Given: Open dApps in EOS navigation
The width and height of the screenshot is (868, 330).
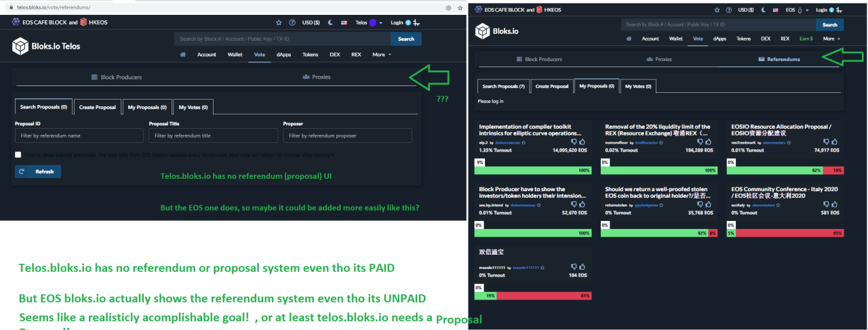Looking at the screenshot, I should (719, 39).
